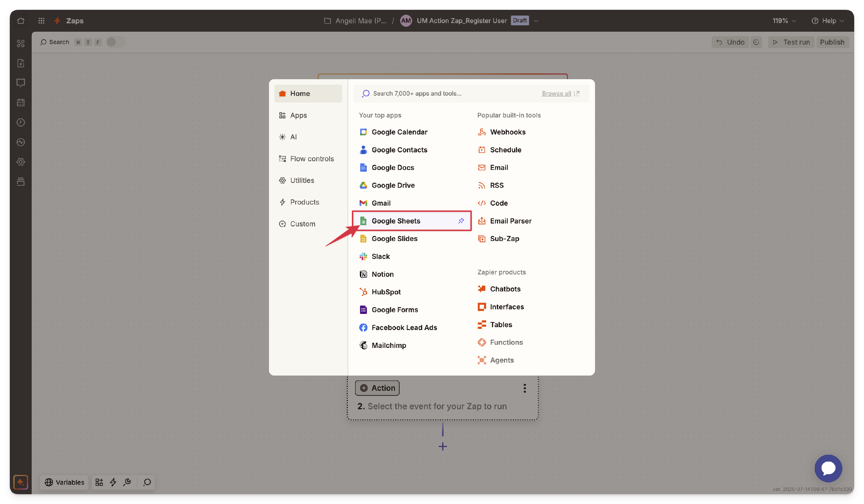Open the Zap details icon in left sidebar
The image size is (864, 504).
click(20, 63)
